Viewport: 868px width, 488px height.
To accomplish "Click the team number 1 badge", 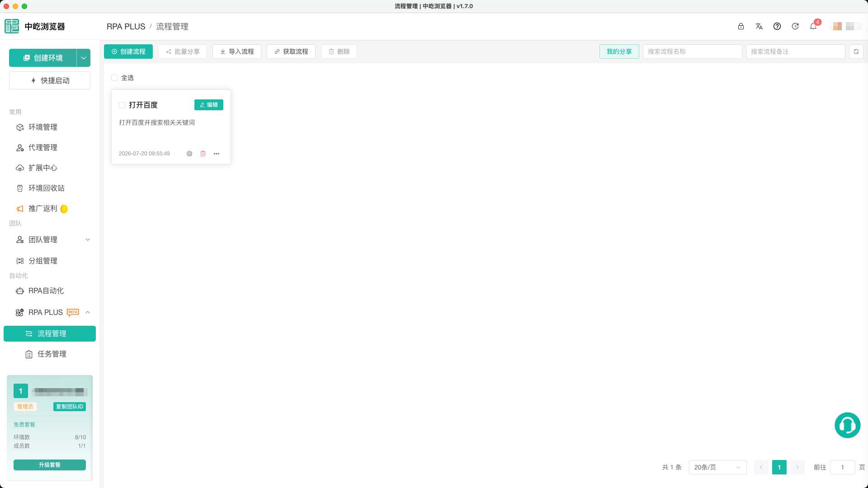I will [x=21, y=391].
